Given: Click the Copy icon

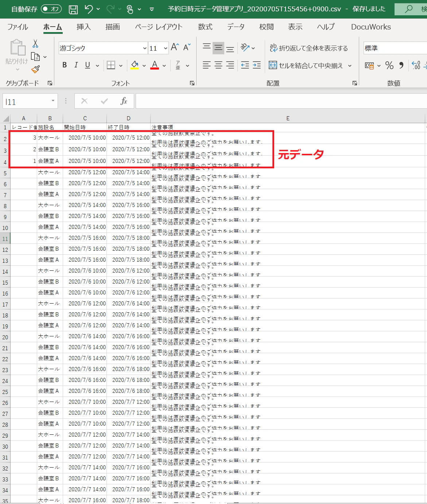Looking at the screenshot, I should (35, 56).
